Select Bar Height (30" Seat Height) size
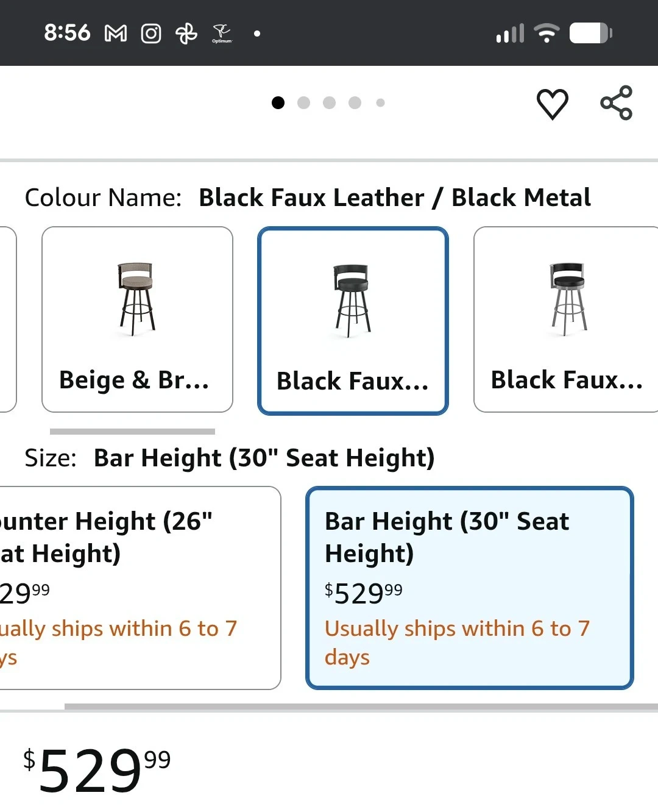 click(x=469, y=588)
